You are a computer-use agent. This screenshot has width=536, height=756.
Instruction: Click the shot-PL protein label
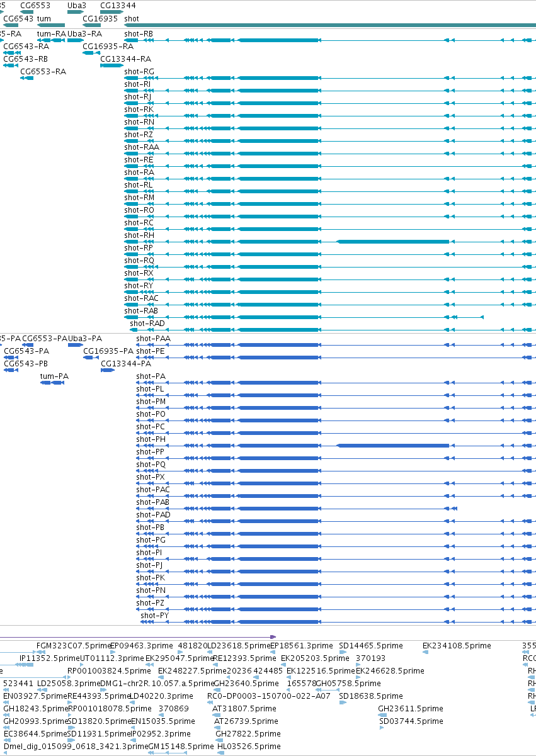150,388
